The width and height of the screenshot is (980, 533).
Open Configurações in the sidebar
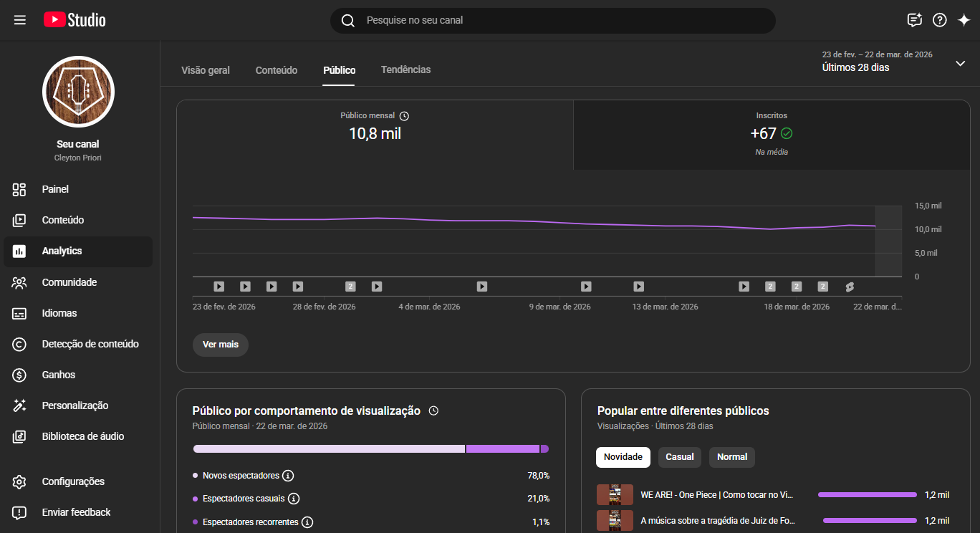click(x=72, y=481)
